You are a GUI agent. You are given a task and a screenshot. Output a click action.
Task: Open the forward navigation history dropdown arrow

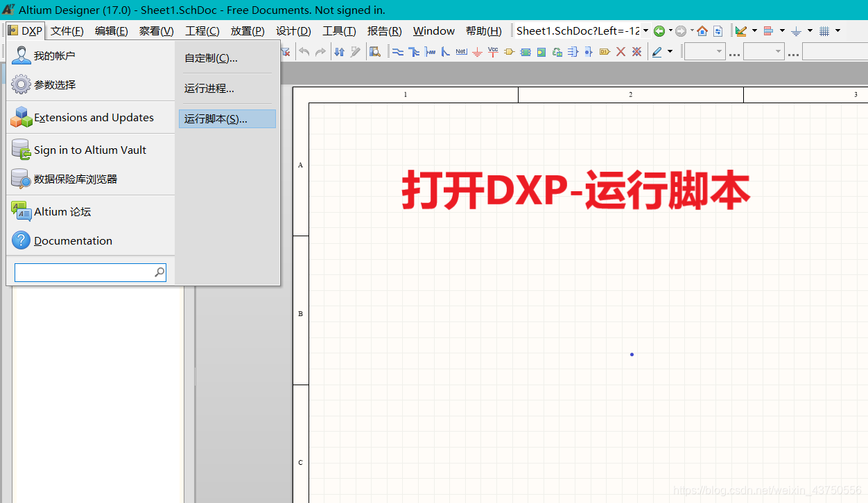[692, 30]
